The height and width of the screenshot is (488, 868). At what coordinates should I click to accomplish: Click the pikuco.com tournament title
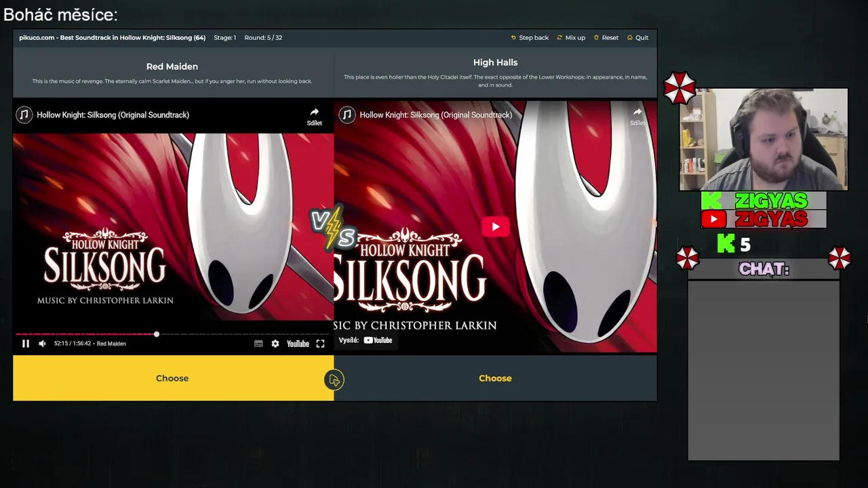tap(113, 37)
